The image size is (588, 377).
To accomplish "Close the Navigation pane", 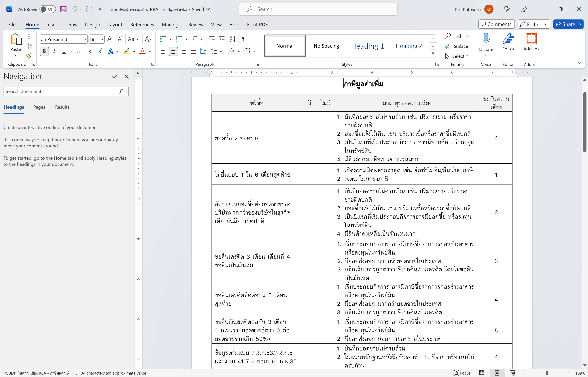I will point(127,77).
